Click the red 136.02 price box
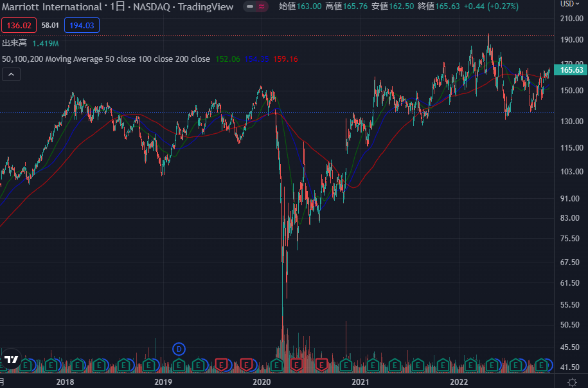Viewport: 588px width, 388px height. pyautogui.click(x=19, y=25)
